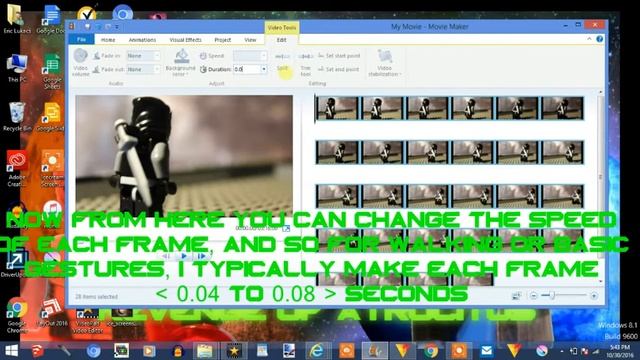The height and width of the screenshot is (360, 640).
Task: Open the Trim tool
Action: point(305,64)
